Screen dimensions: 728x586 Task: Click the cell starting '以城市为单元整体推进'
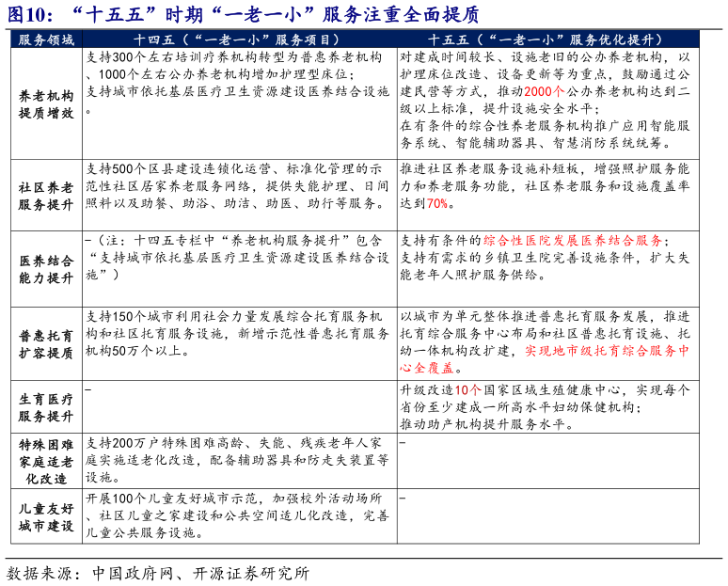546,342
